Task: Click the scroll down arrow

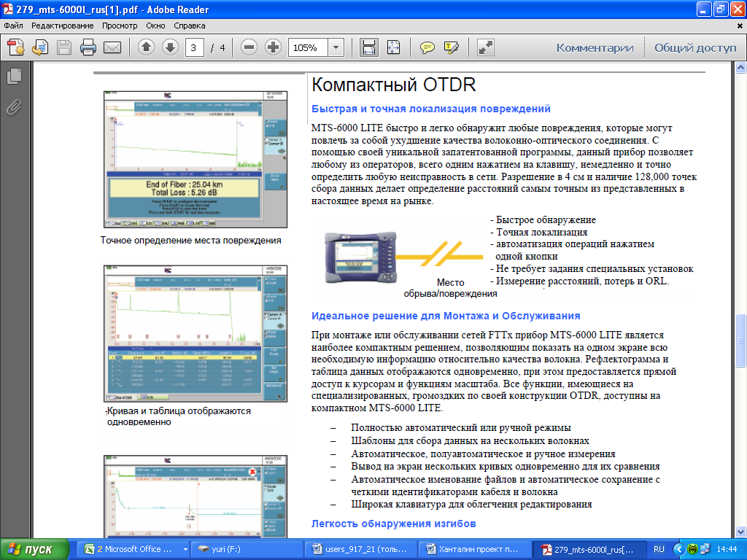Action: (x=741, y=532)
